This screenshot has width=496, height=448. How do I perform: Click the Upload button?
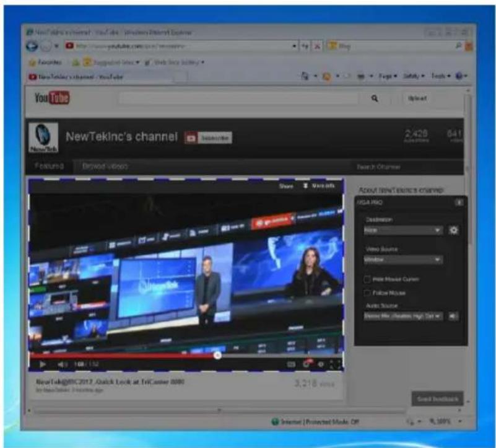417,99
